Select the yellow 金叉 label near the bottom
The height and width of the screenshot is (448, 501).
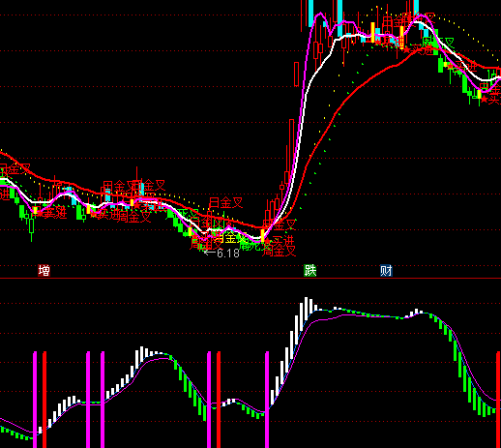coord(230,238)
